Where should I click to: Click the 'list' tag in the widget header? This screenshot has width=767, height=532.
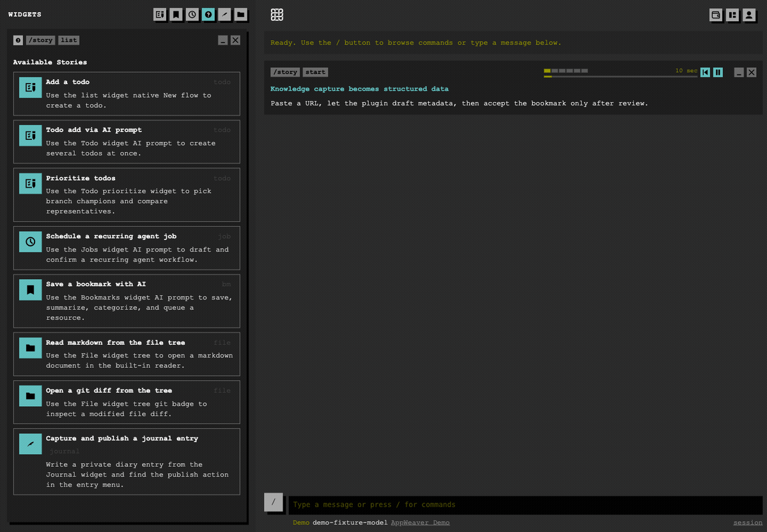68,40
